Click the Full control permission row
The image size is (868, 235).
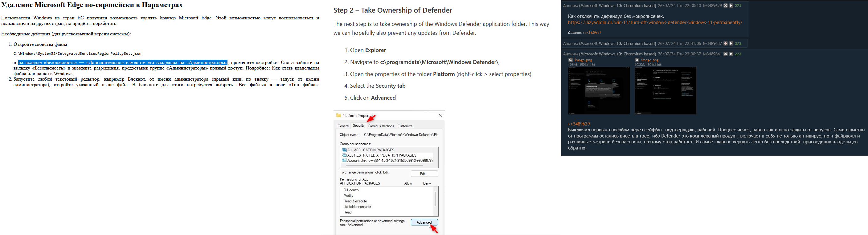(387, 190)
